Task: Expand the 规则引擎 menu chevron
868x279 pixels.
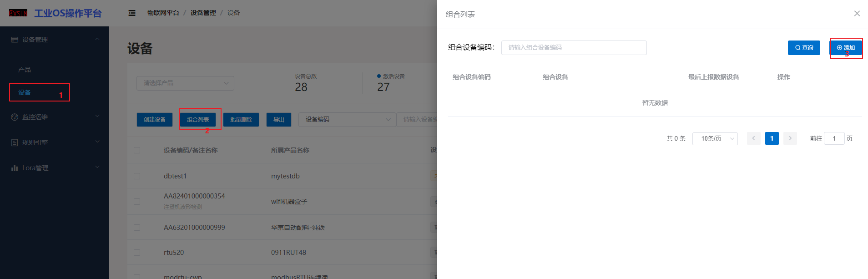Action: (x=97, y=142)
